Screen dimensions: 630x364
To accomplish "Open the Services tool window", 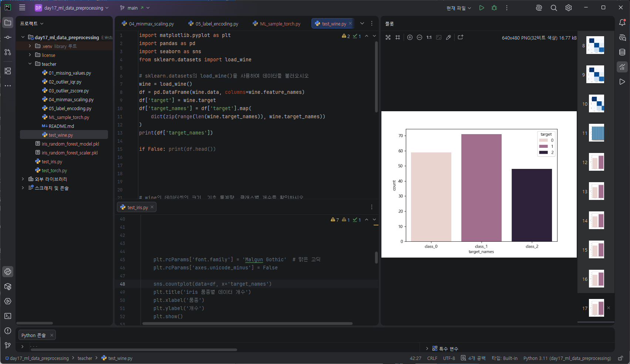I will click(x=8, y=301).
